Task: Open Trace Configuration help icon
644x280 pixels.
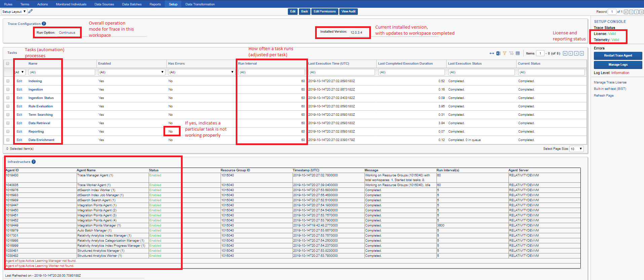Action: (44, 24)
